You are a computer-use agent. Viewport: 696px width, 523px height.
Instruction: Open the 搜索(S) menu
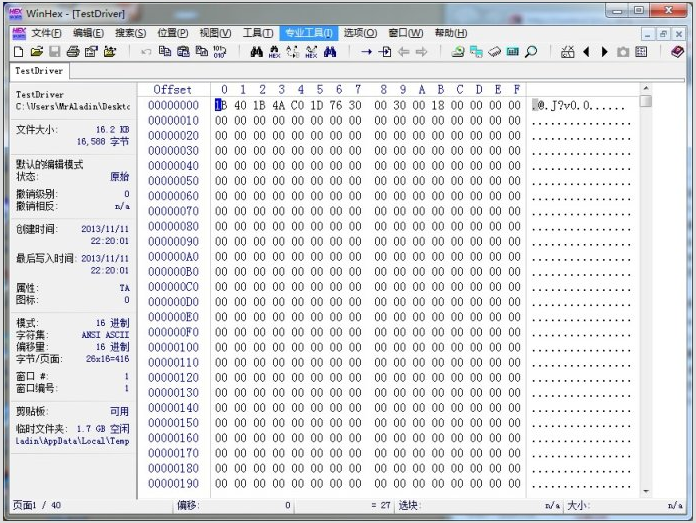tap(130, 33)
